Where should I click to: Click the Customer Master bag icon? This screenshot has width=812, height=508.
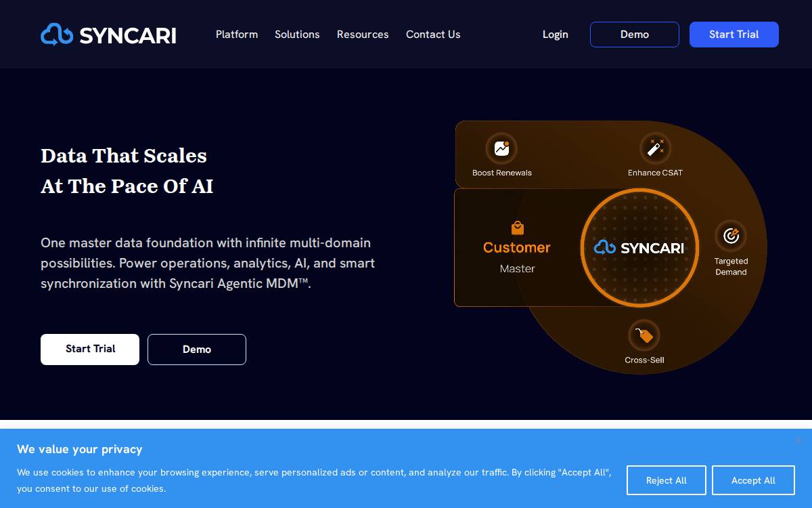click(518, 228)
